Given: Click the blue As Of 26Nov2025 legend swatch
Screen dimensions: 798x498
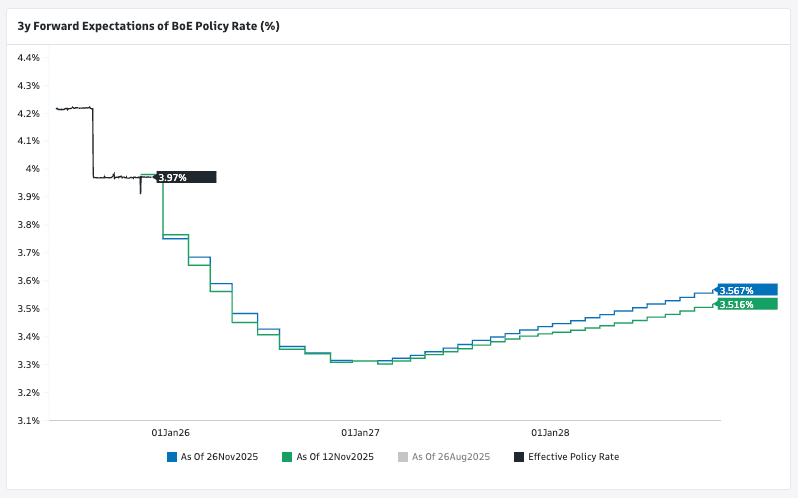Looking at the screenshot, I should click(x=172, y=457).
